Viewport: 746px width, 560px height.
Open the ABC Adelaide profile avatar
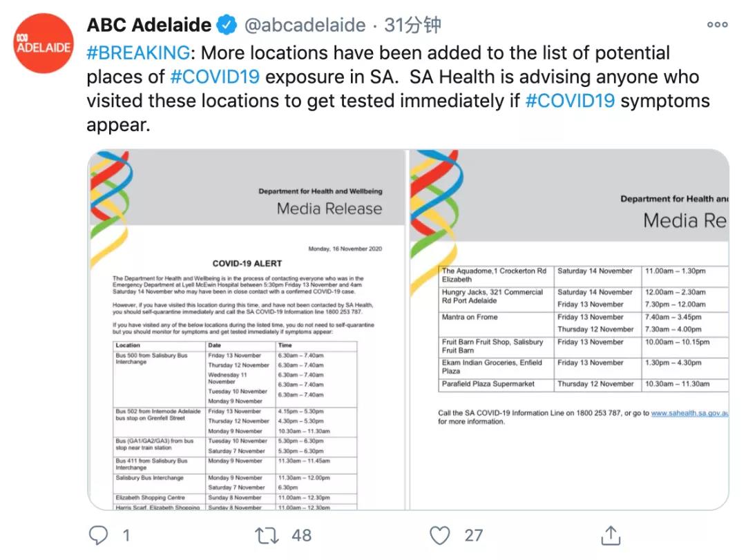coord(44,44)
